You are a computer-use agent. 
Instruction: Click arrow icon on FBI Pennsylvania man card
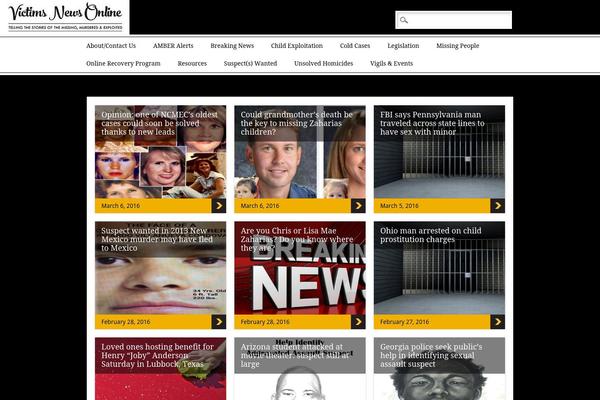497,206
